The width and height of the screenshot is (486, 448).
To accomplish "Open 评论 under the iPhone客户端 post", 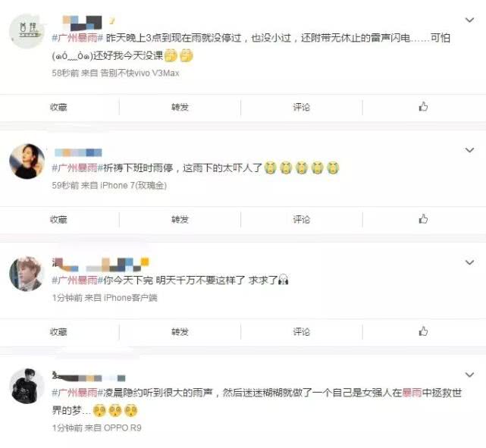I will pos(302,332).
